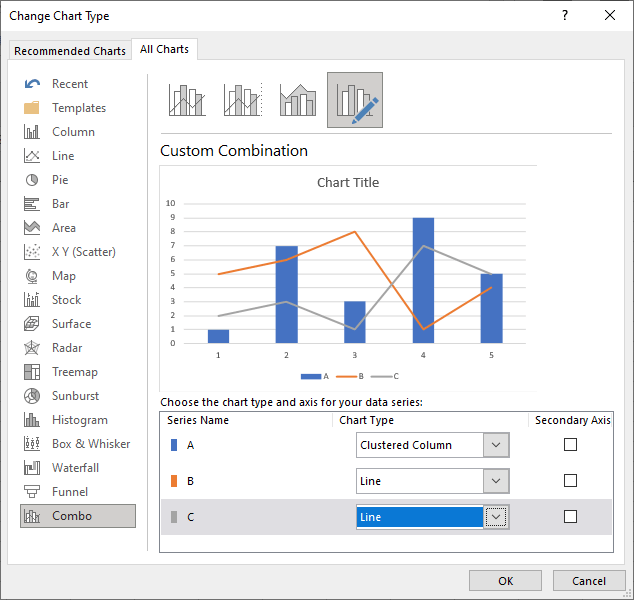Pick the Treemap chart icon

pos(32,372)
